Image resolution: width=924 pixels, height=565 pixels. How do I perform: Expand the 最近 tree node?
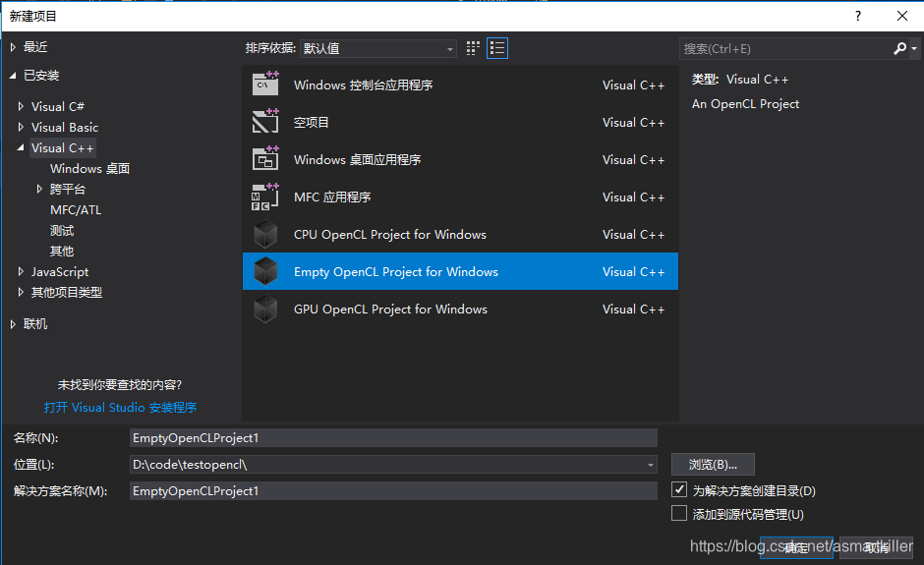coord(13,47)
